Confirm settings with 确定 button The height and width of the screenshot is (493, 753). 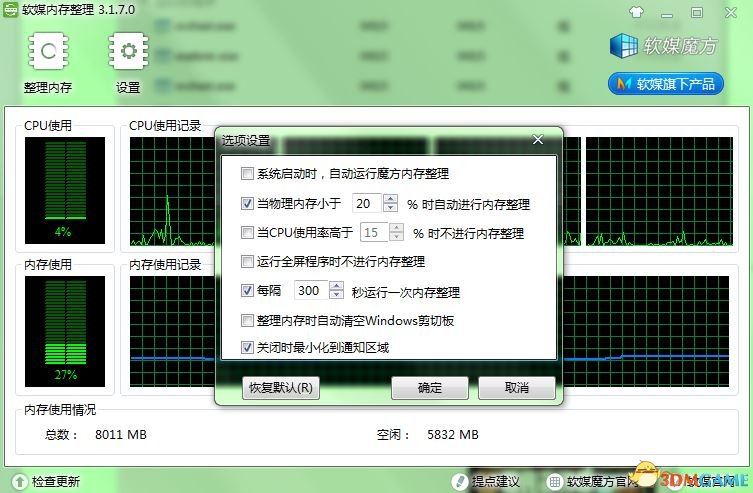(x=430, y=387)
